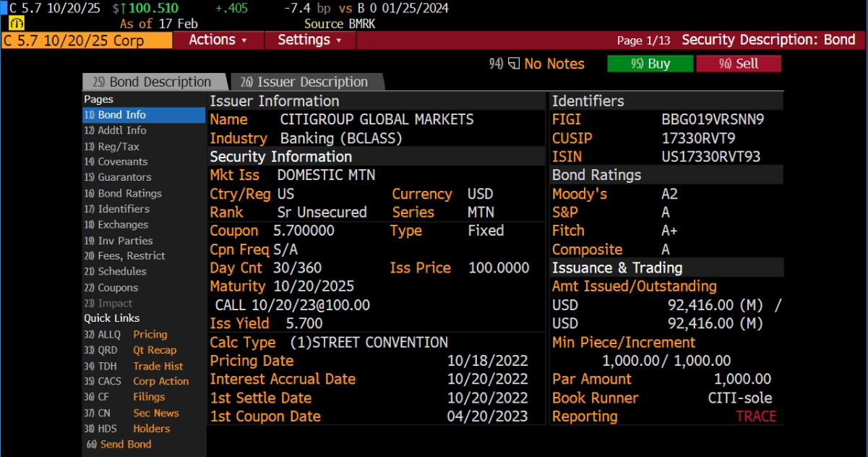Click the Rank value Sr Unsecured
The image size is (868, 457).
322,213
